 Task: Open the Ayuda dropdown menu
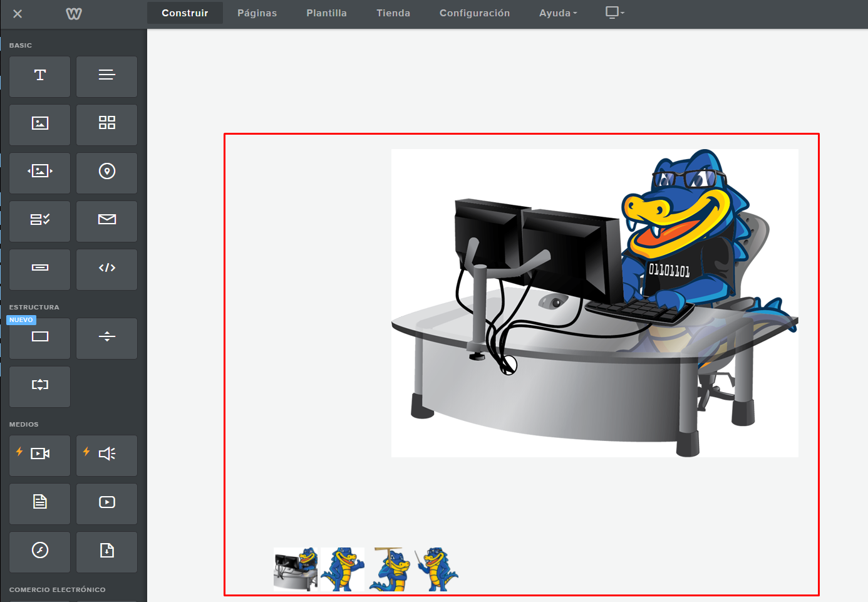[x=558, y=13]
